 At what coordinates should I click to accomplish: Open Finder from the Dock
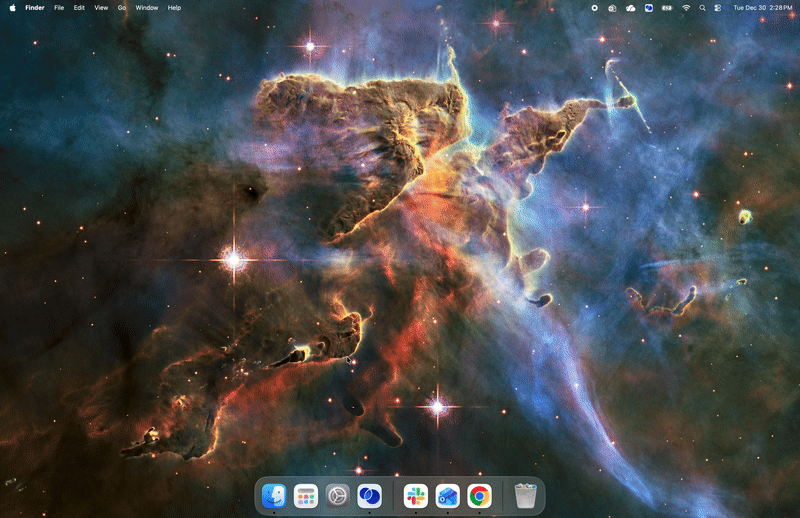pyautogui.click(x=274, y=496)
